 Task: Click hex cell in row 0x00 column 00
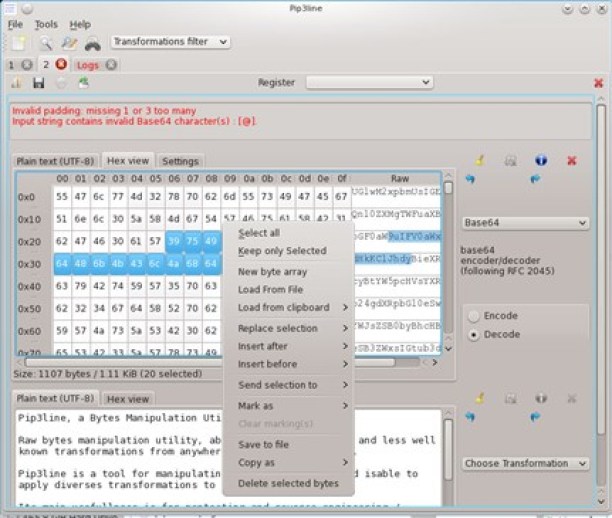pos(62,197)
